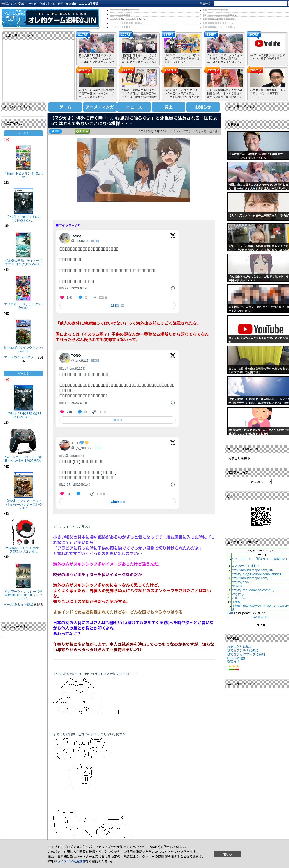Viewport: 289px width, 868px height.
Task: Switch to the 炎上 tab
Action: (169, 107)
